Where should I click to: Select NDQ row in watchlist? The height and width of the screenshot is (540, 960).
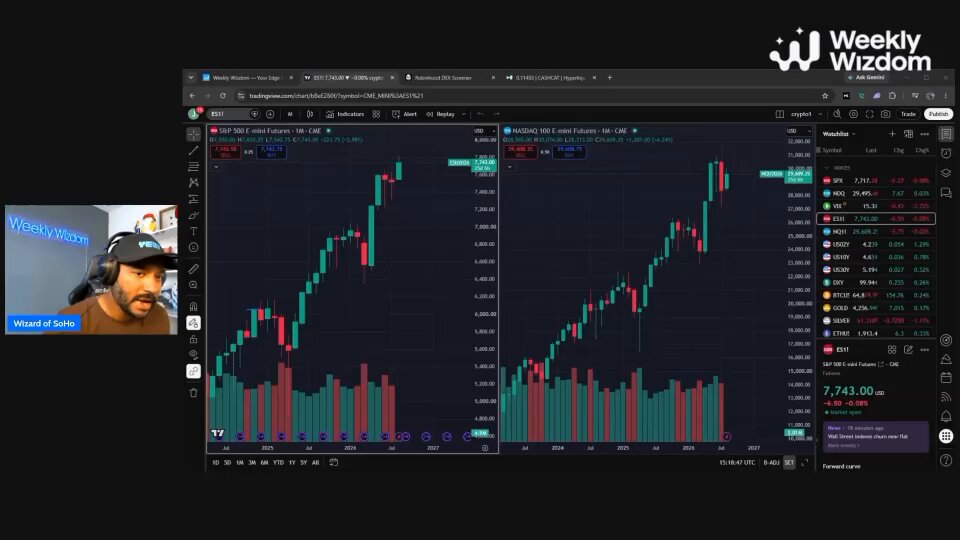pos(876,193)
